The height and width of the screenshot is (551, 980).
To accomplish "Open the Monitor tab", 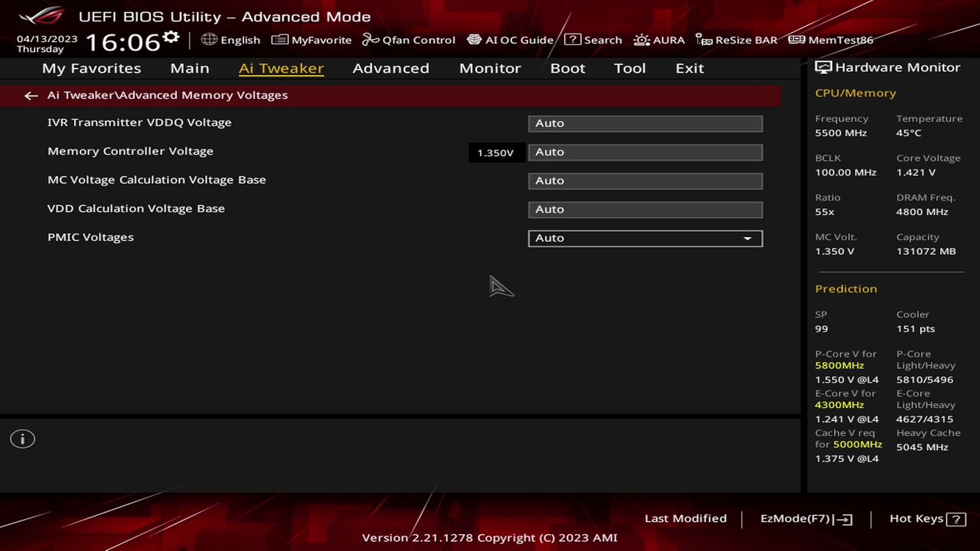I will pos(490,68).
